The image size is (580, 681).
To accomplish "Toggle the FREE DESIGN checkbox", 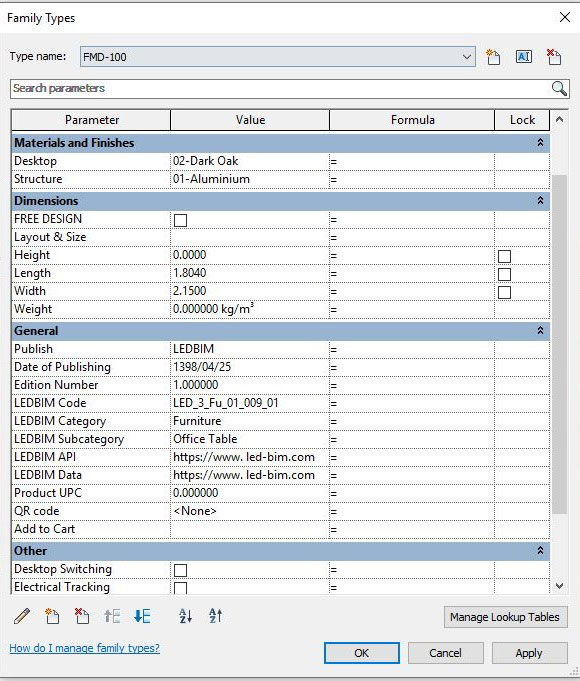I will [180, 220].
